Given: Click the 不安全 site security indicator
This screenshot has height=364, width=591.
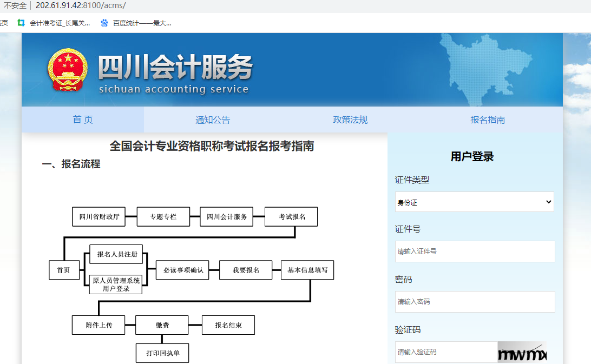Looking at the screenshot, I should 15,5.
